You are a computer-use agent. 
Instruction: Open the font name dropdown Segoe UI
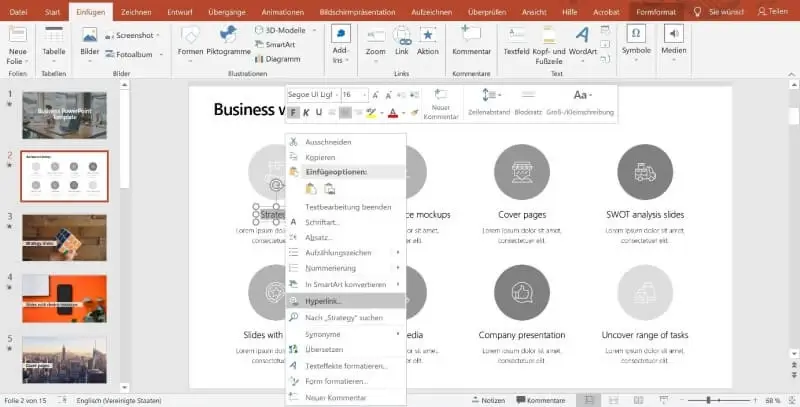(312, 94)
